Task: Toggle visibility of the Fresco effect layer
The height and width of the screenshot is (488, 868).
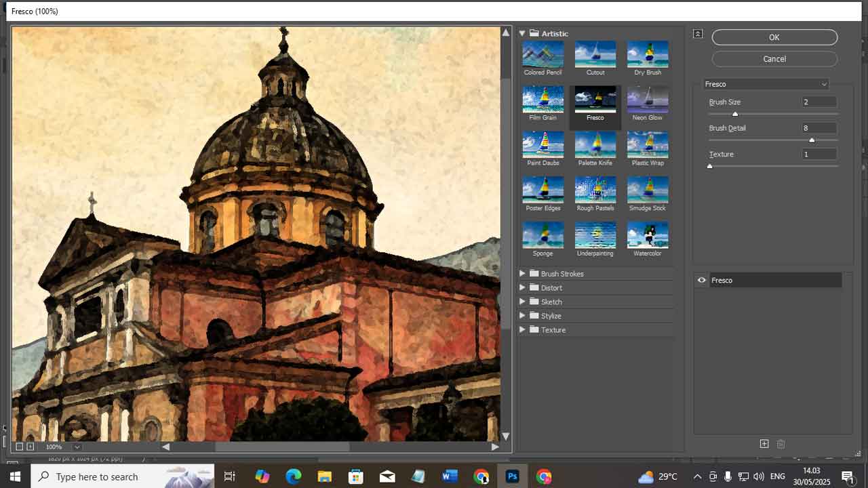Action: coord(702,280)
